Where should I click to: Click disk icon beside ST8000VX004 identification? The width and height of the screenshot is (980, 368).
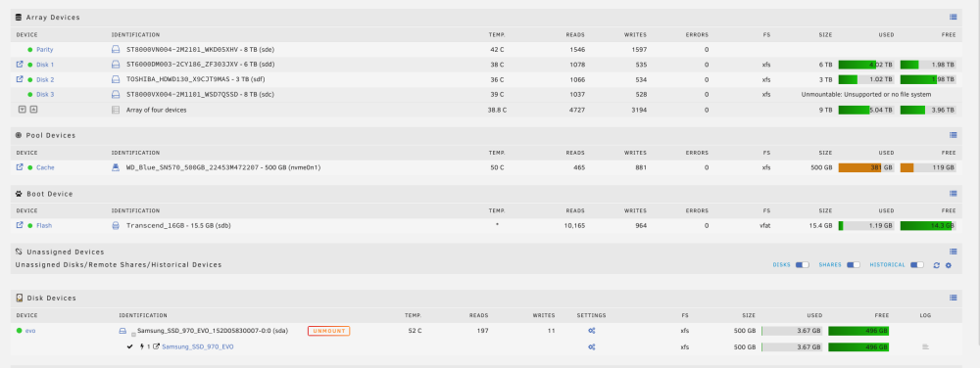coord(115,94)
